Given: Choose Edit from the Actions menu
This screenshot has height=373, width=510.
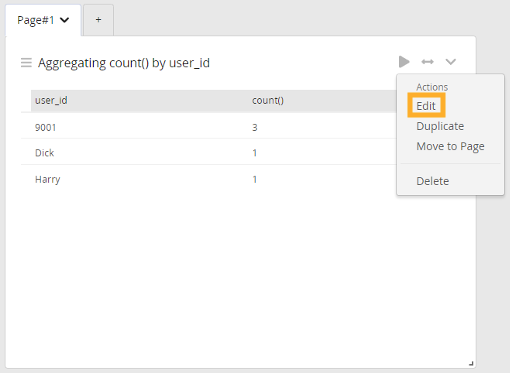Looking at the screenshot, I should (426, 106).
